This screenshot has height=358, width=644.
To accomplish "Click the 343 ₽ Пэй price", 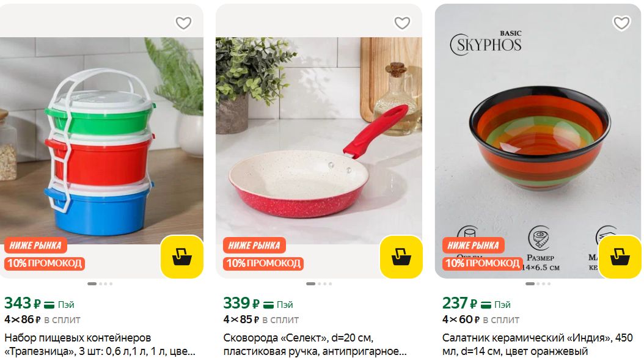I will (x=40, y=304).
